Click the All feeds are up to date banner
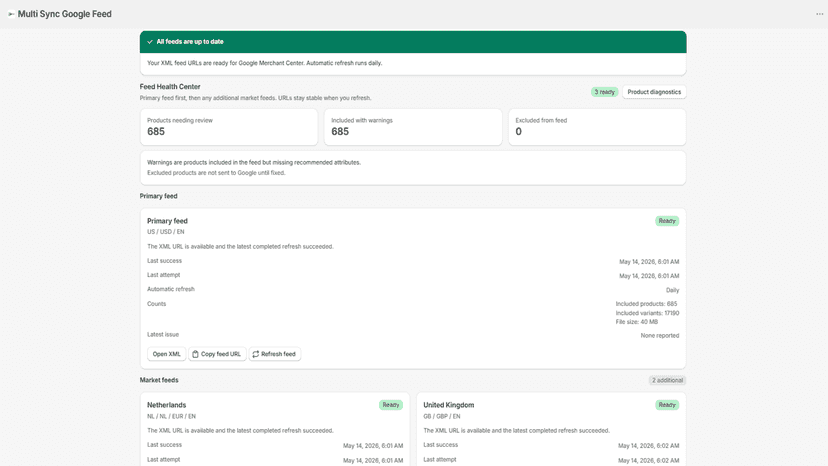This screenshot has width=828, height=466. pyautogui.click(x=413, y=42)
